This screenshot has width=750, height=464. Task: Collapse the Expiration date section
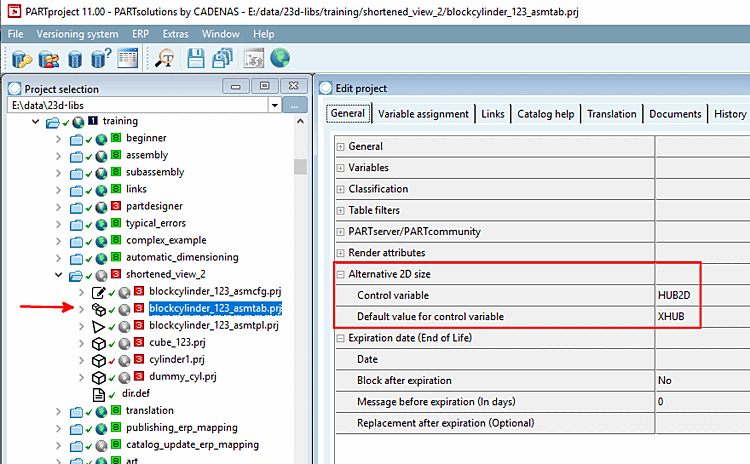coord(340,338)
